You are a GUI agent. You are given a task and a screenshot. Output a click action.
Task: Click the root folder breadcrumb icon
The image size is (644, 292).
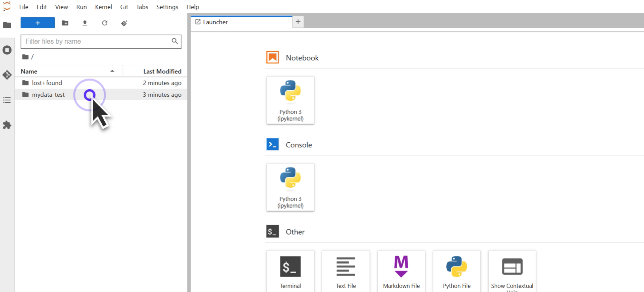pos(25,57)
